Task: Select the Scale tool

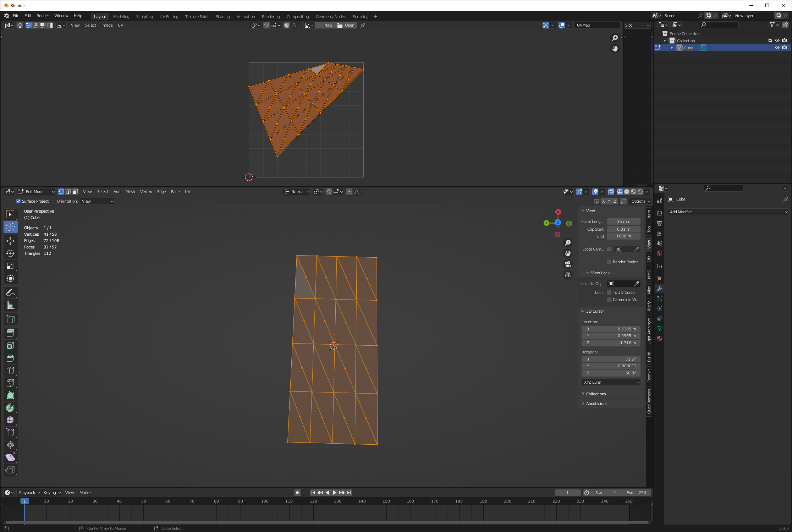Action: coord(10,266)
